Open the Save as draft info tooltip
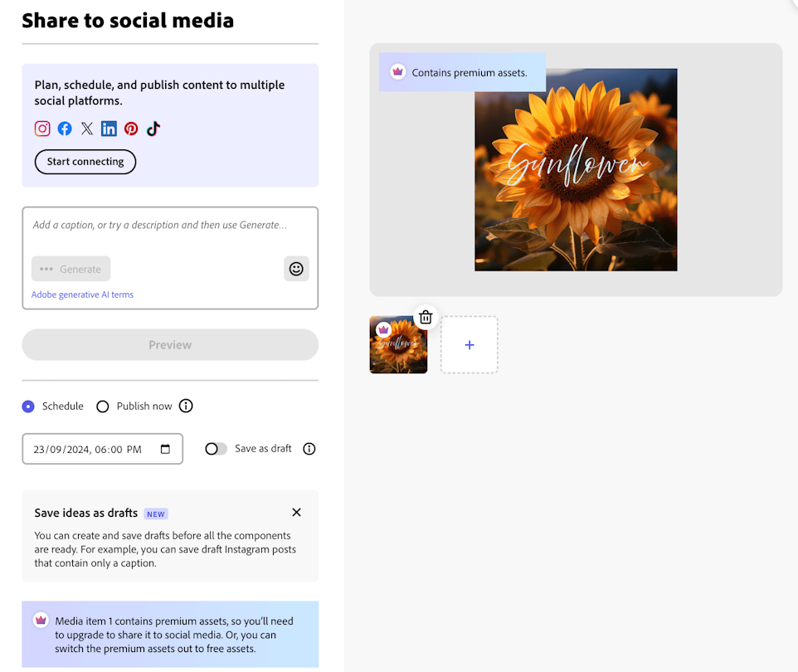 click(x=309, y=448)
